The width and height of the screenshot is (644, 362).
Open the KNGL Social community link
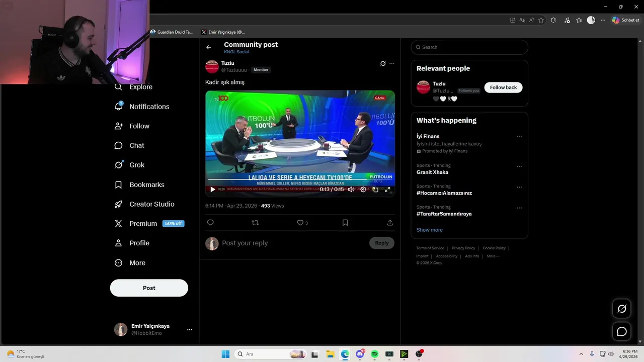[x=236, y=52]
